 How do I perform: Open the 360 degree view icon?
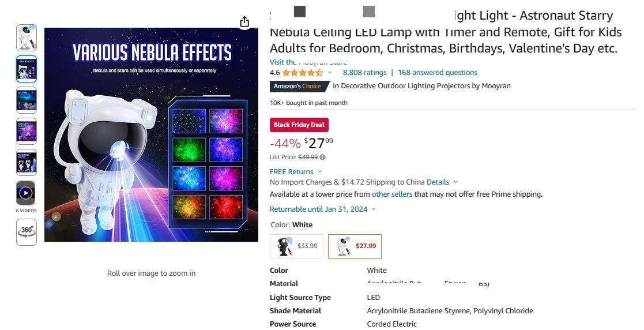[x=27, y=232]
